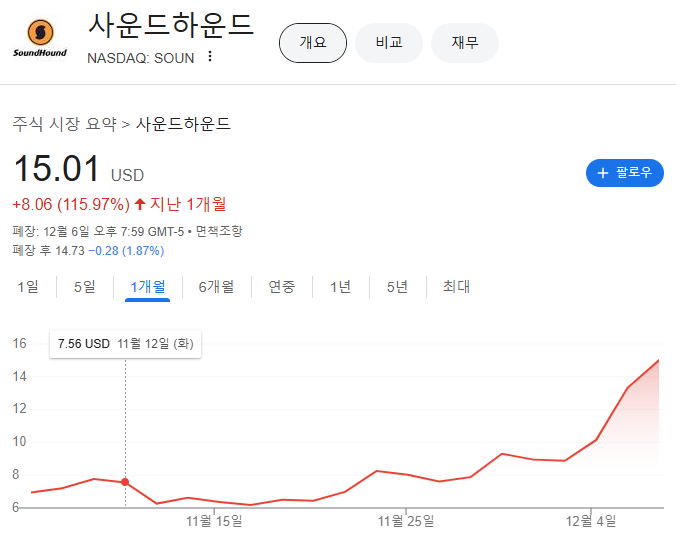The height and width of the screenshot is (541, 676).
Task: Click the 7.56 USD chart tooltip
Action: [x=125, y=344]
